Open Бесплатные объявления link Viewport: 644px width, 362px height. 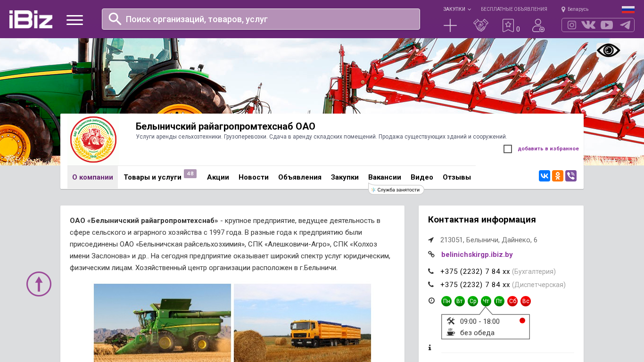514,9
